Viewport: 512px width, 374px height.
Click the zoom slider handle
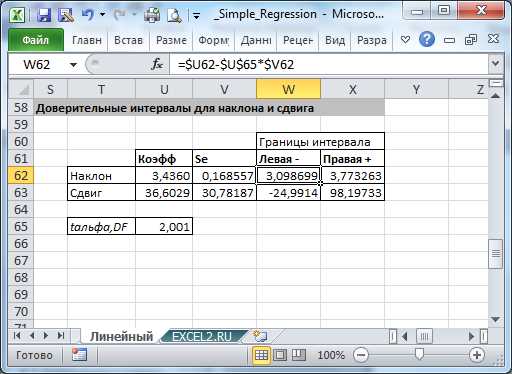[x=419, y=354]
